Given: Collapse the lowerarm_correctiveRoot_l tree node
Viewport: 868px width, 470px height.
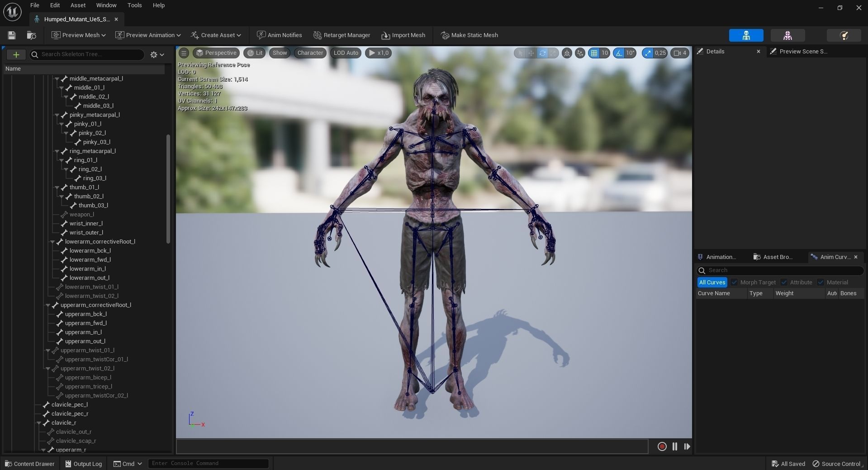Looking at the screenshot, I should click(52, 242).
